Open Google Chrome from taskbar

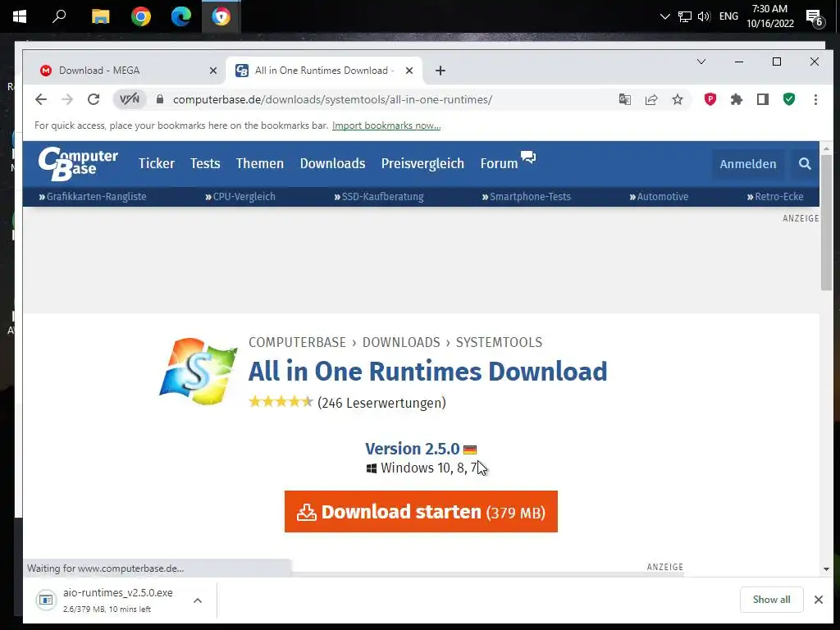point(141,16)
